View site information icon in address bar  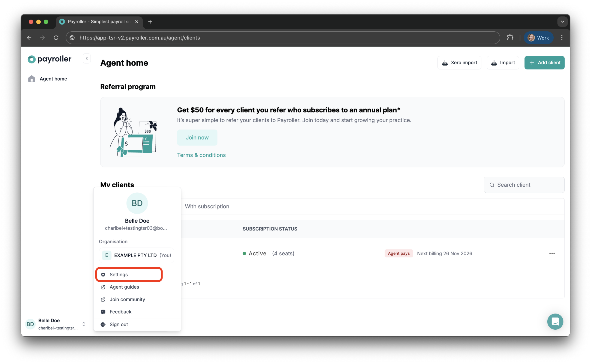[72, 38]
